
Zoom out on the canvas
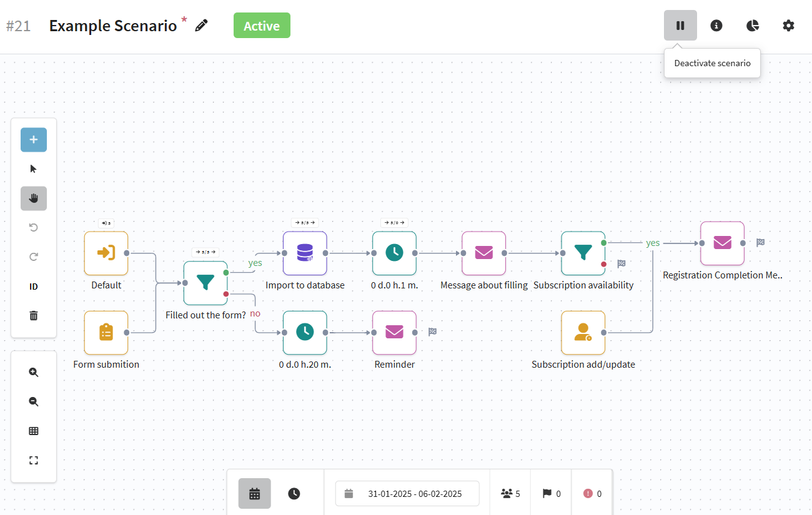click(x=34, y=401)
